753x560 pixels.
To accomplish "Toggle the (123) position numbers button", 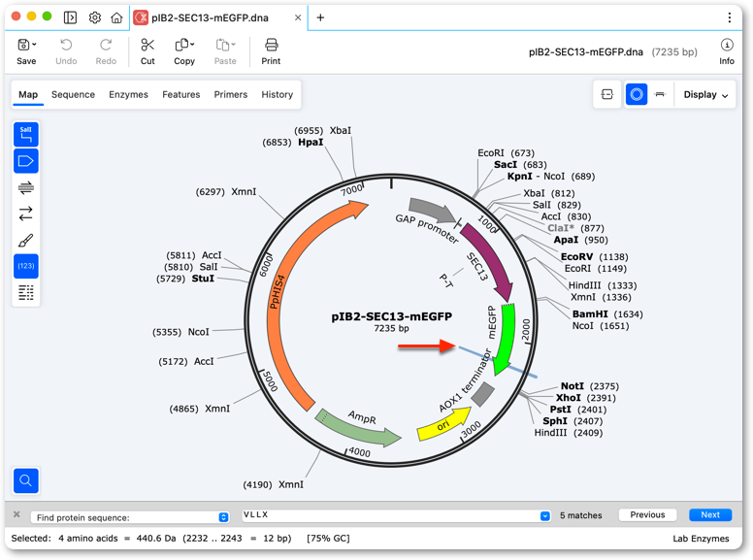I will 26,266.
